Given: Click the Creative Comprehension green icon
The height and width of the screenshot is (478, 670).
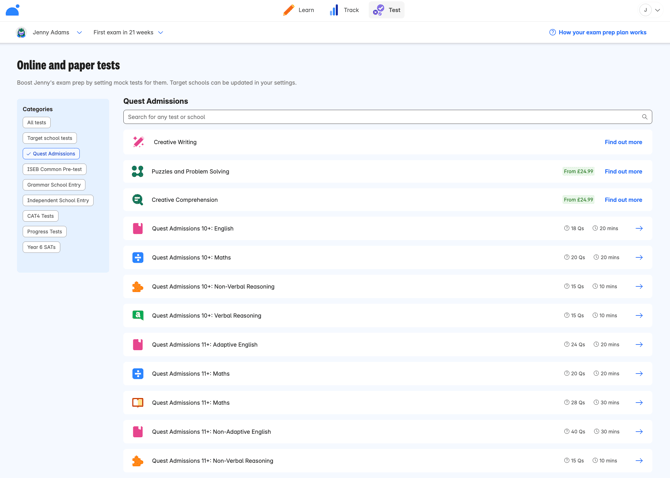Looking at the screenshot, I should [x=138, y=200].
